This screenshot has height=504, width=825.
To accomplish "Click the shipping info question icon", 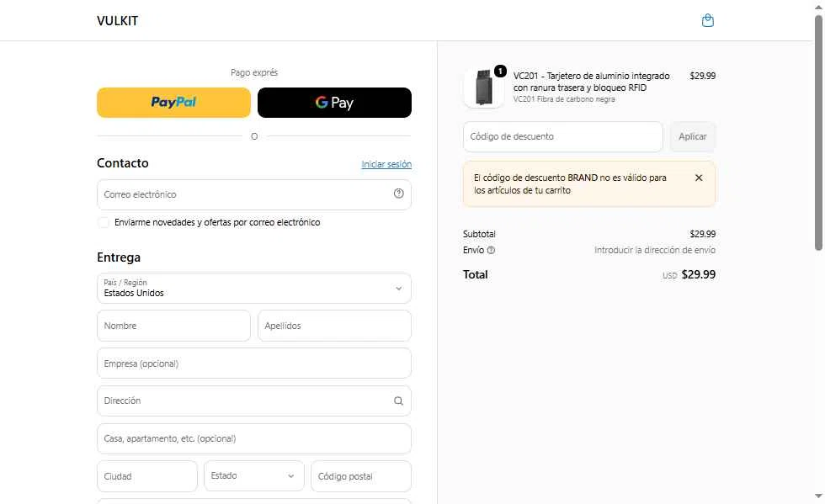I will click(x=491, y=251).
